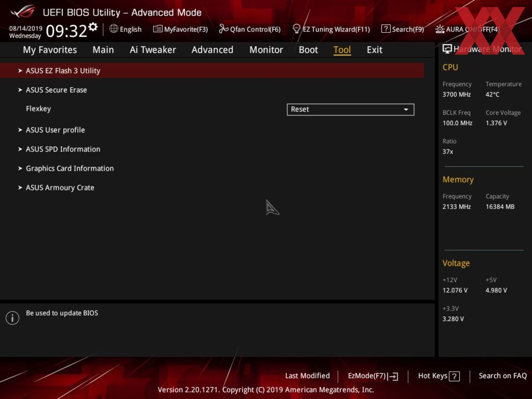Open ASUS User profile entry
The height and width of the screenshot is (399, 532).
(55, 130)
